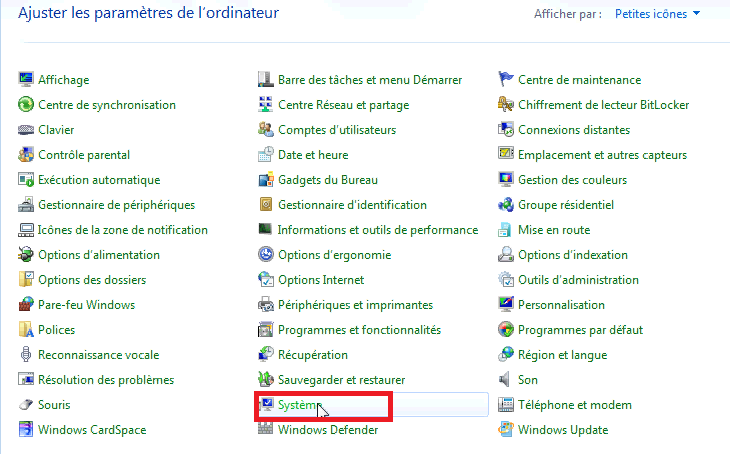Open Barre des tâches et menu Démarrer icon
Image resolution: width=730 pixels, height=454 pixels.
(265, 80)
